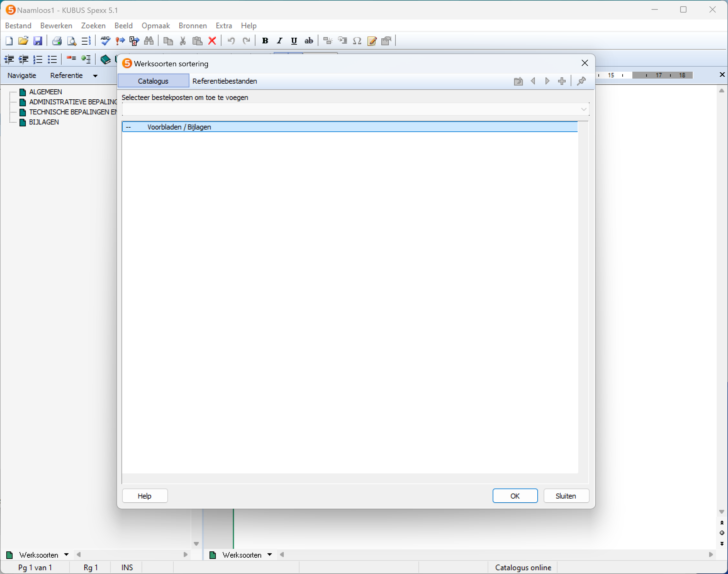The image size is (728, 574).
Task: Open a file with the folder icon
Action: coord(23,41)
